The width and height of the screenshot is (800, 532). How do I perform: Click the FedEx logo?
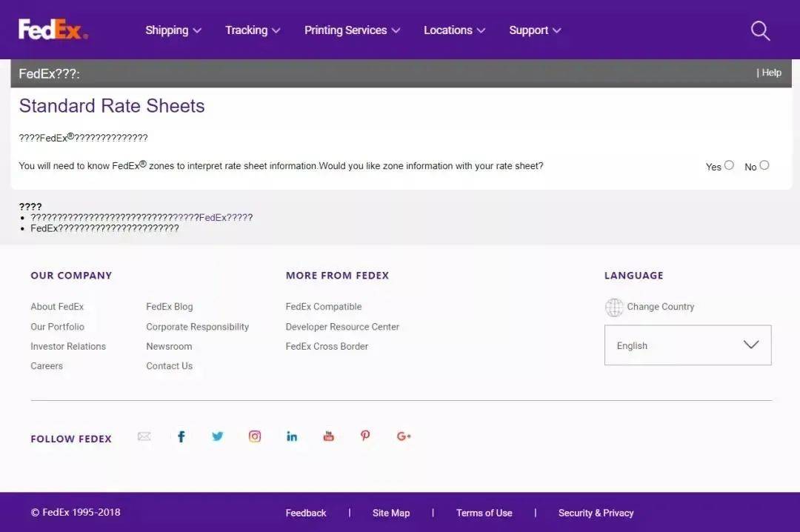coord(53,29)
